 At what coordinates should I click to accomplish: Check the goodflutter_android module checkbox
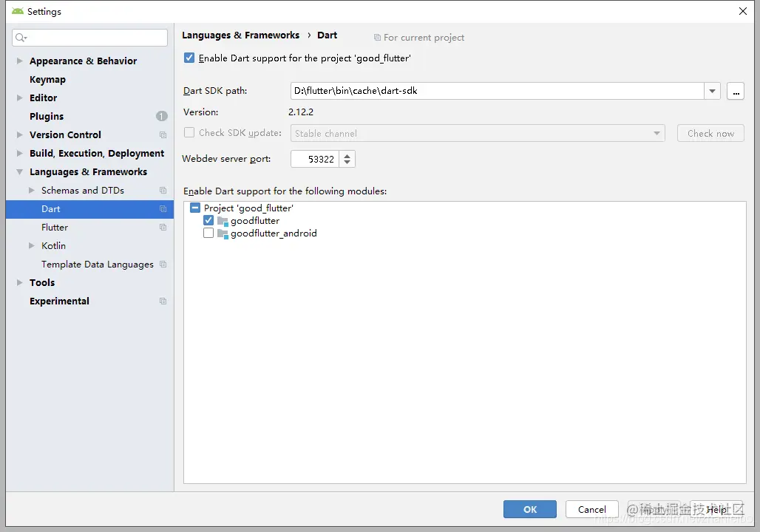(x=208, y=233)
